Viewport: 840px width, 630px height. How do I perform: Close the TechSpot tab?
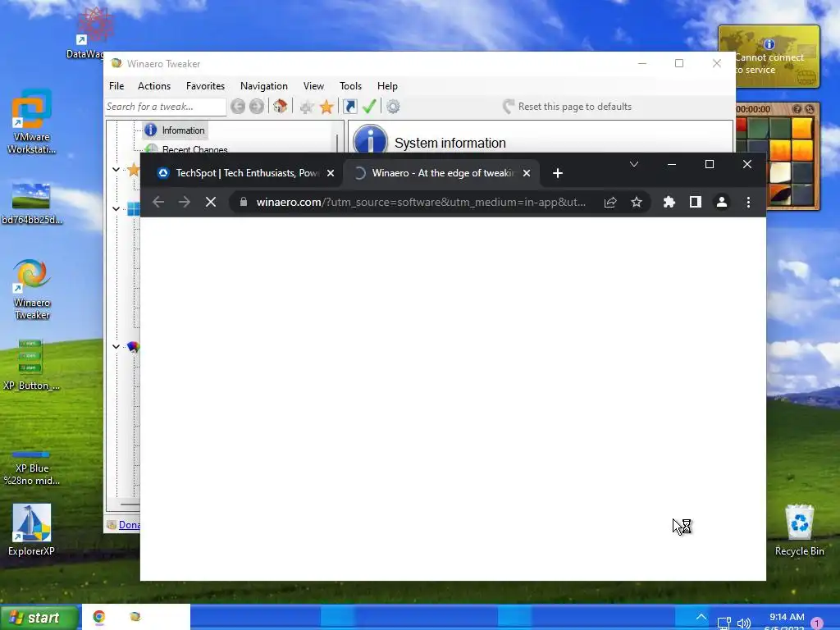click(331, 173)
